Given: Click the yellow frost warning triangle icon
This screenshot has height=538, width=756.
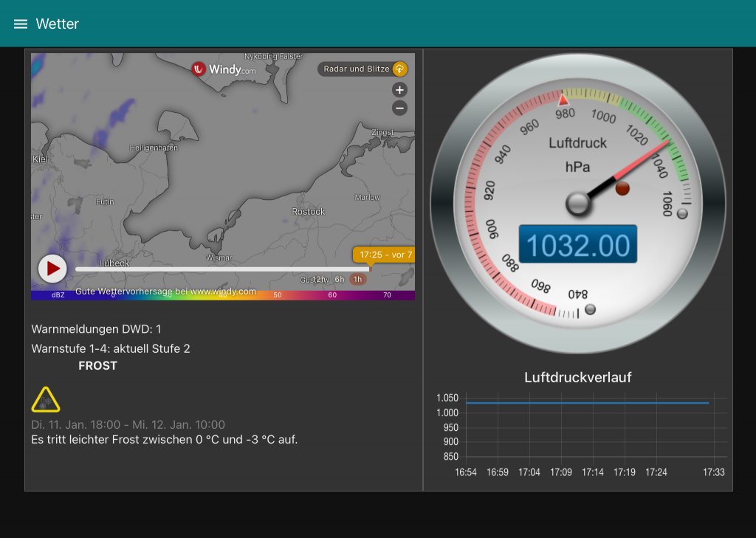Looking at the screenshot, I should (x=46, y=400).
